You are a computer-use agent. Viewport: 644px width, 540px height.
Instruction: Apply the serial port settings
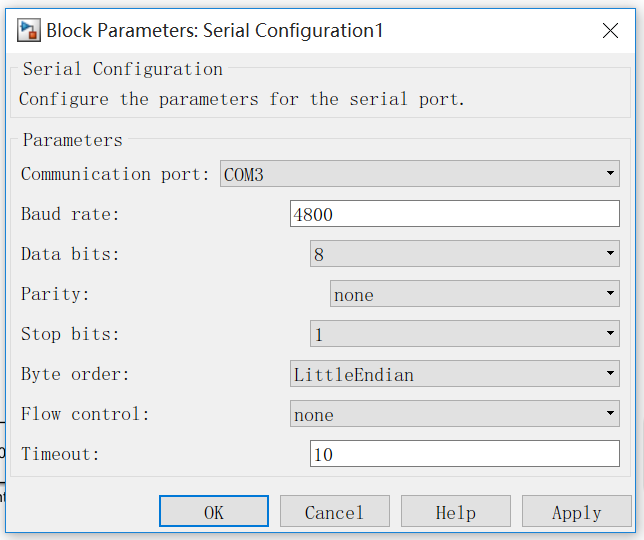[577, 511]
